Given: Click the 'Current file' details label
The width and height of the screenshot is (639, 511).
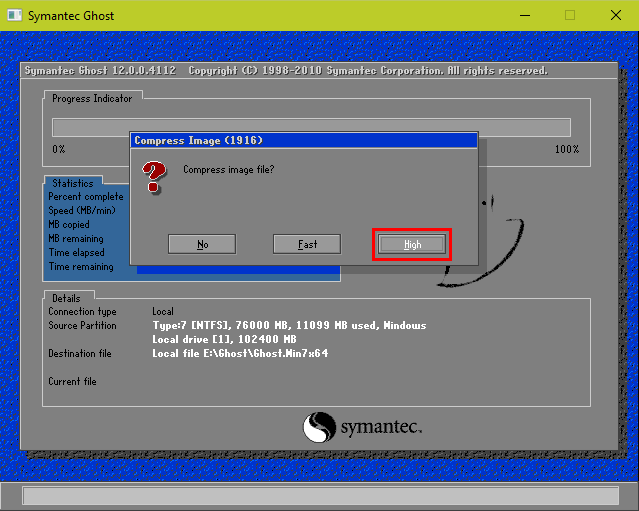Looking at the screenshot, I should (x=73, y=382).
